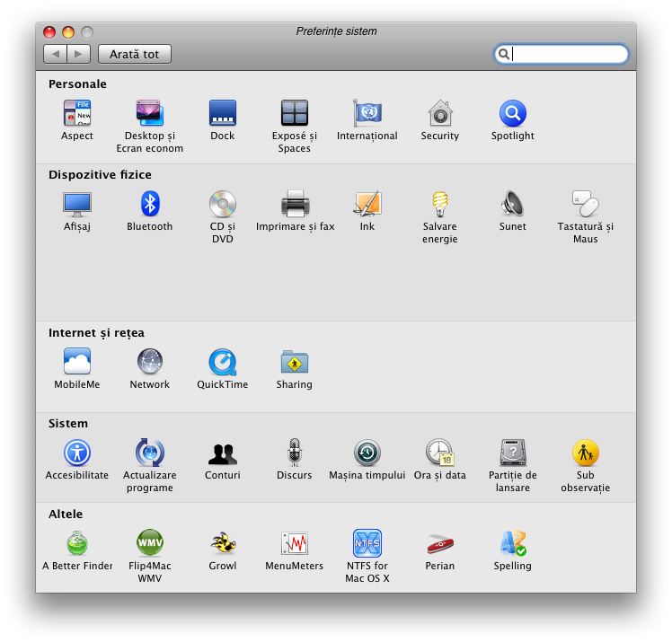The height and width of the screenshot is (642, 672).
Task: Close the Preferințe sistem window
Action: click(49, 31)
